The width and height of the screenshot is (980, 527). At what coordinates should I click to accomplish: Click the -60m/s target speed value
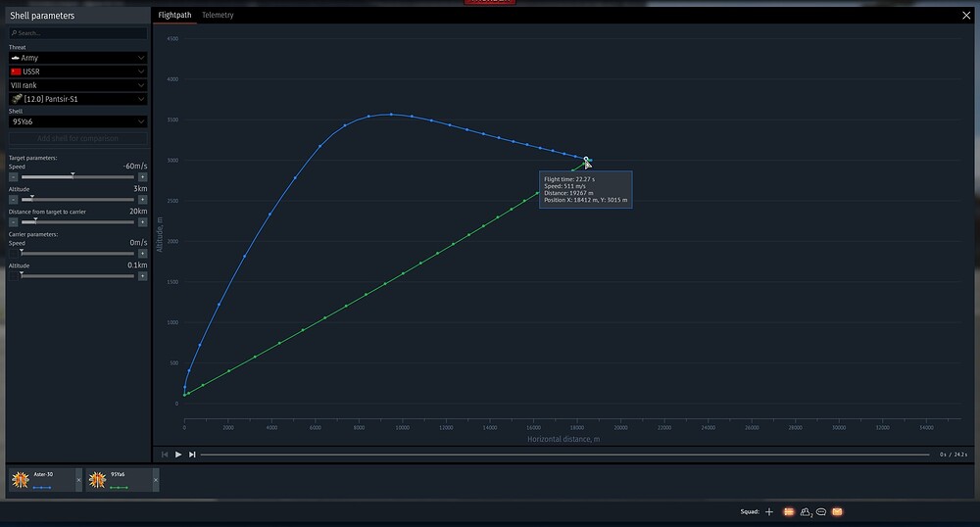point(135,167)
